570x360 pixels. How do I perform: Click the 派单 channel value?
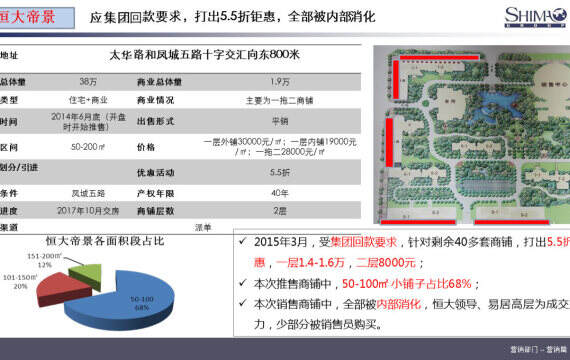(203, 228)
